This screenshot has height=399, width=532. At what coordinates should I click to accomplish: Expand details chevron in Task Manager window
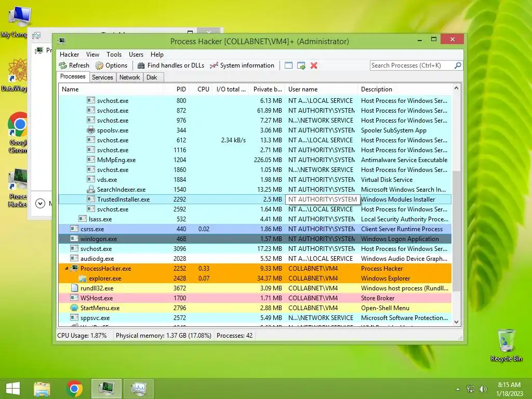point(40,203)
